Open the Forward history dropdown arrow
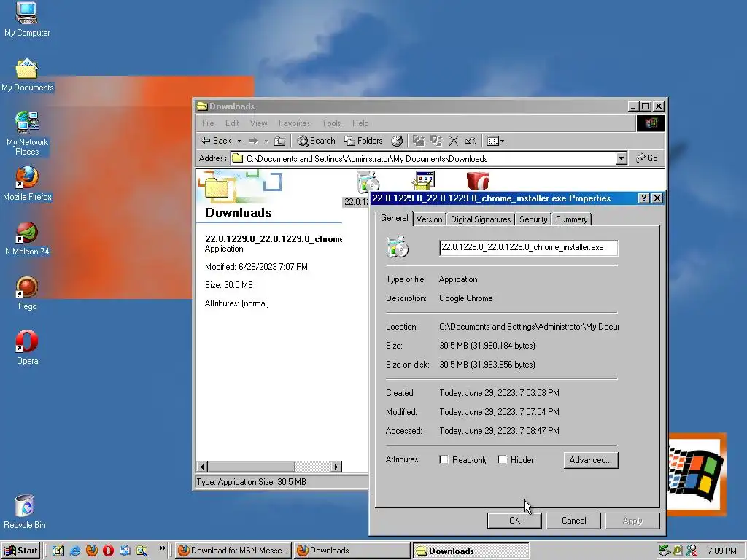This screenshot has width=747, height=560. point(266,141)
